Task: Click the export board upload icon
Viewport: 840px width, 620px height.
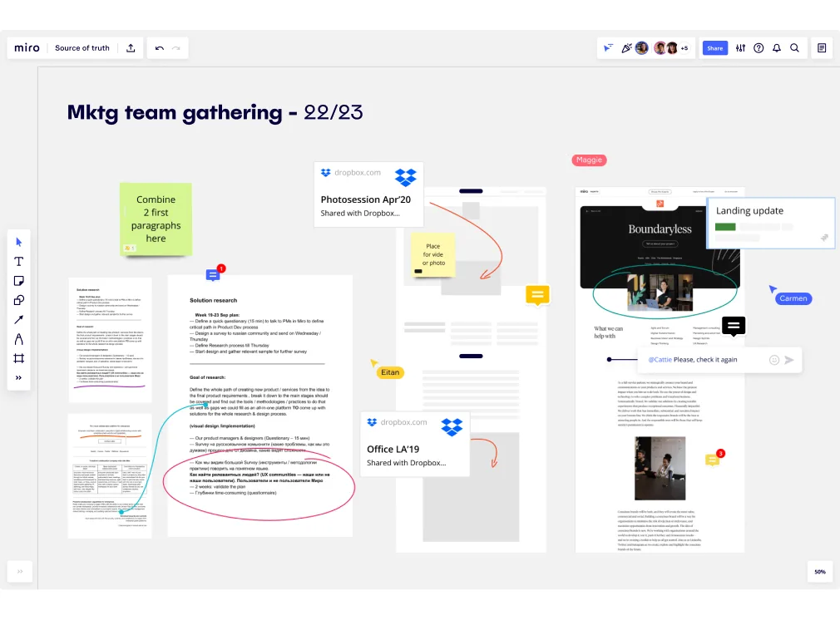Action: 131,47
